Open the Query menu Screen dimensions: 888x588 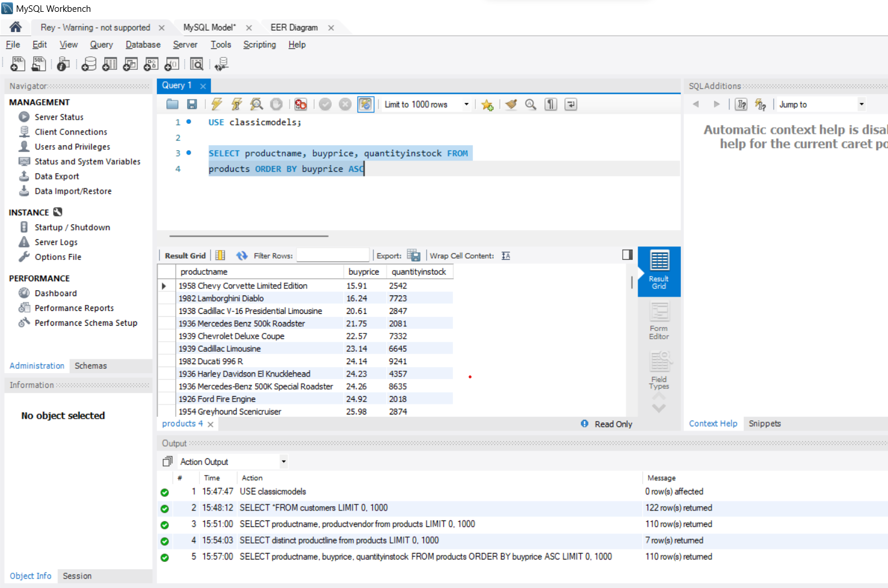tap(101, 44)
